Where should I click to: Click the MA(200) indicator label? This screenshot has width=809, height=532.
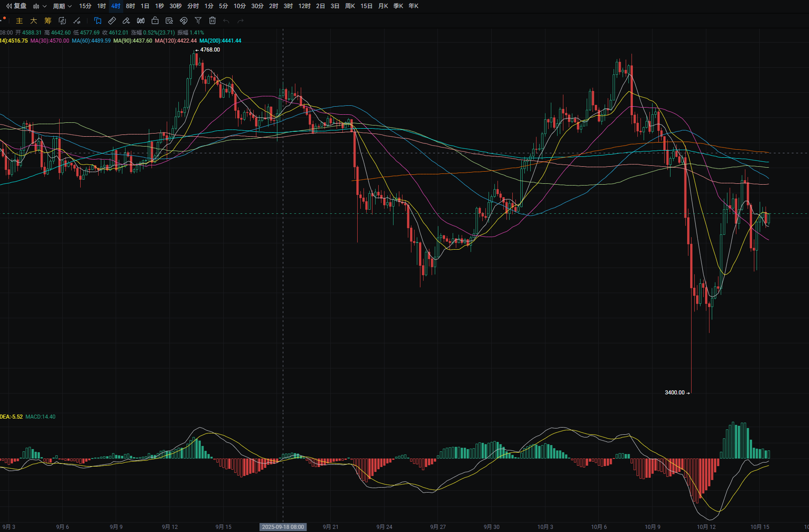(x=220, y=41)
